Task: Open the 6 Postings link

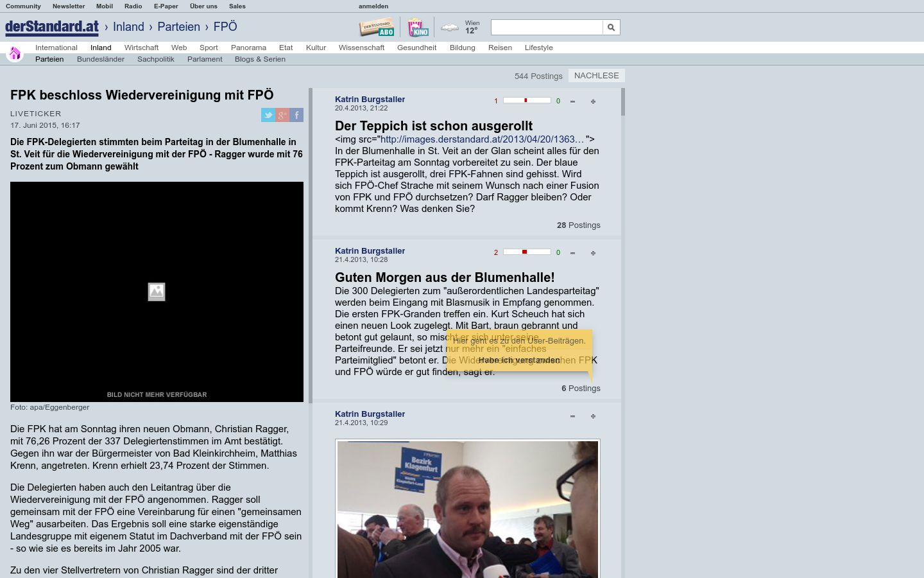Action: [x=581, y=389]
